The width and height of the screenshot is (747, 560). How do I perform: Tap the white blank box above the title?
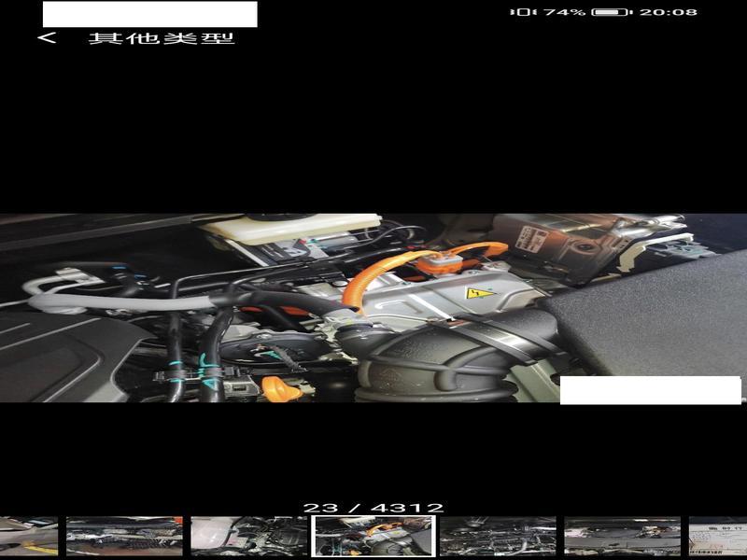(x=149, y=14)
